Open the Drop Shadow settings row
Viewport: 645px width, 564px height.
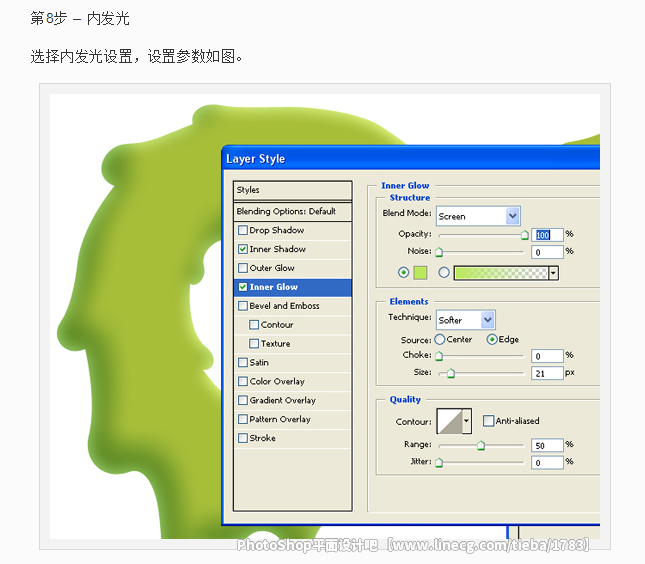tap(292, 230)
